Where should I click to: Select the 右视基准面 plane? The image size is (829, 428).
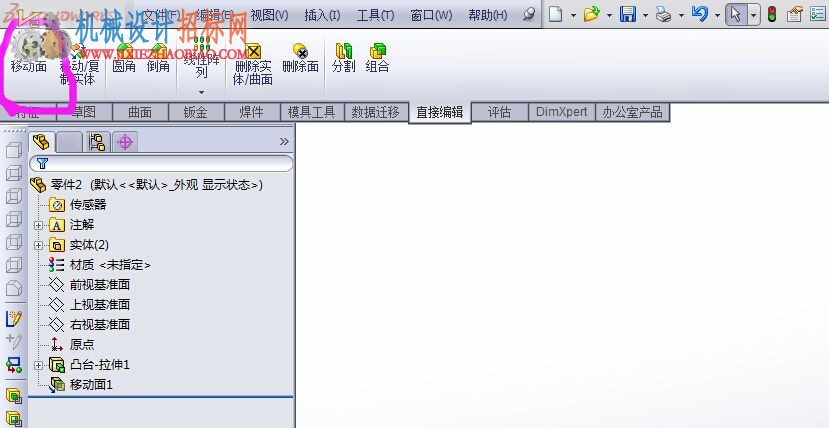pyautogui.click(x=89, y=325)
